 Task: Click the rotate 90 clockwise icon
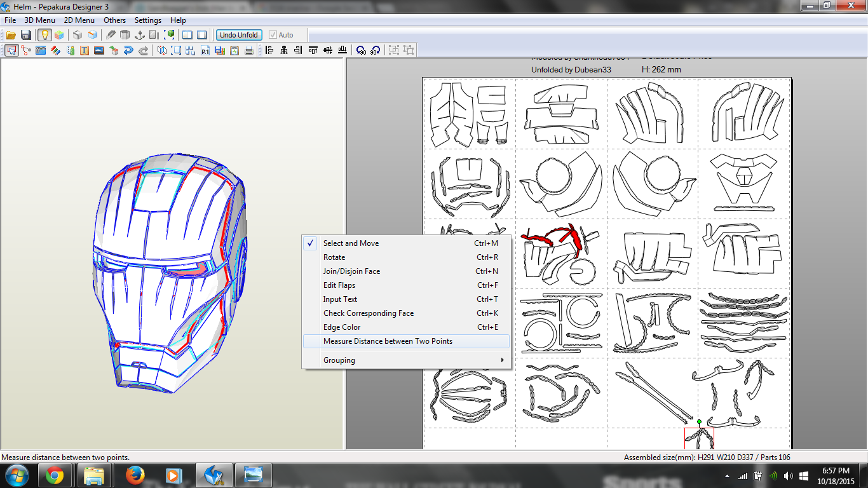pos(376,50)
